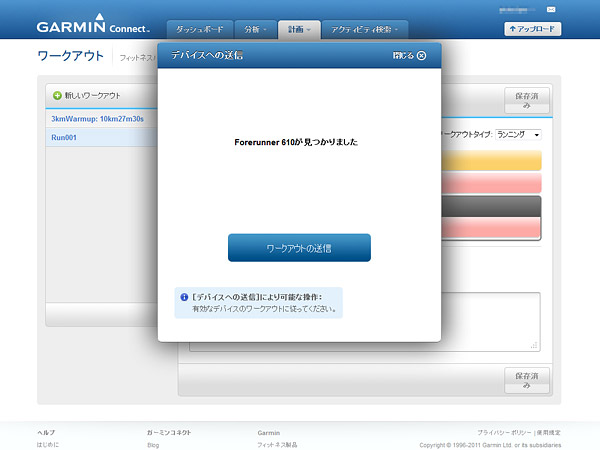Open 使用規定 footer link

(548, 432)
